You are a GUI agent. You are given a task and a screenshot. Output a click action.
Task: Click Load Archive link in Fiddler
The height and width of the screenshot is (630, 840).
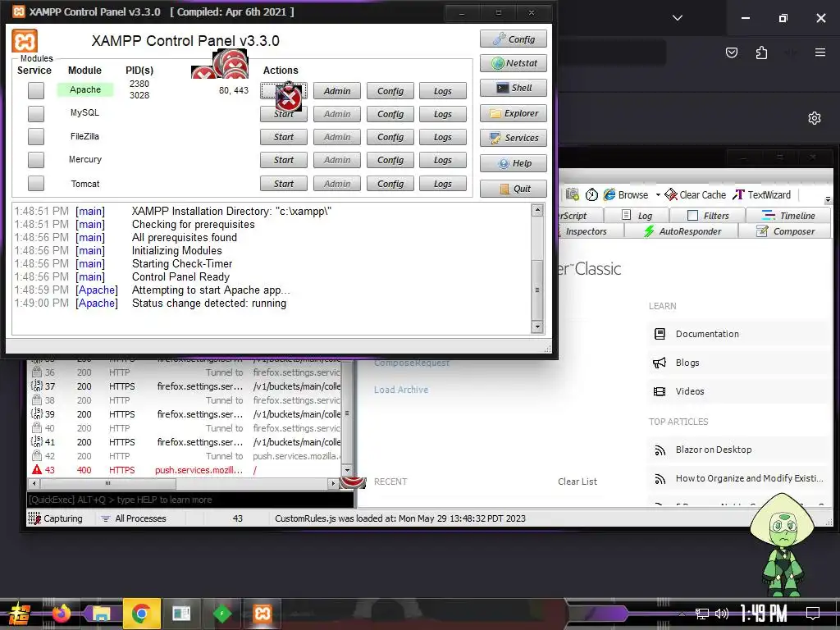(400, 390)
